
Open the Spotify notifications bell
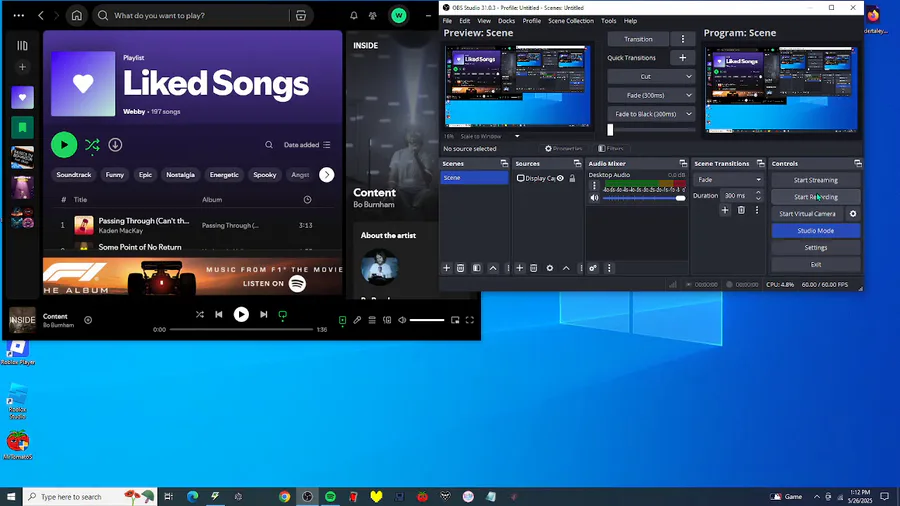coord(354,15)
